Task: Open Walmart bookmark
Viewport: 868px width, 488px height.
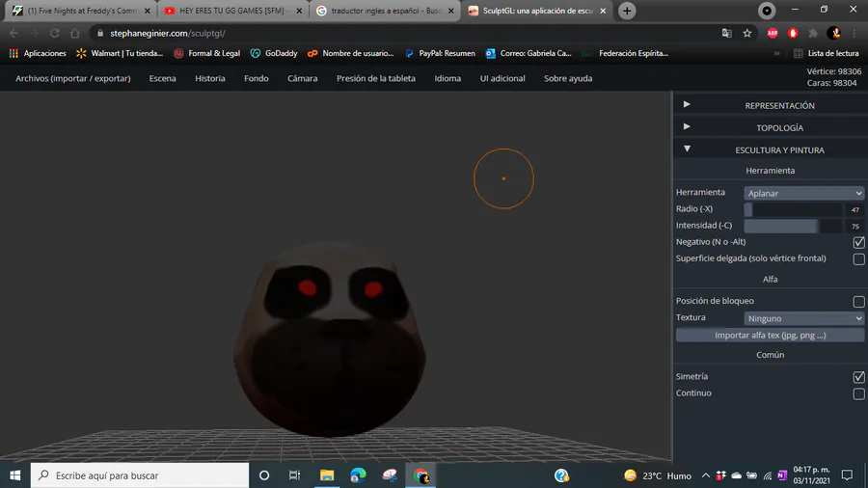Action: [x=120, y=53]
